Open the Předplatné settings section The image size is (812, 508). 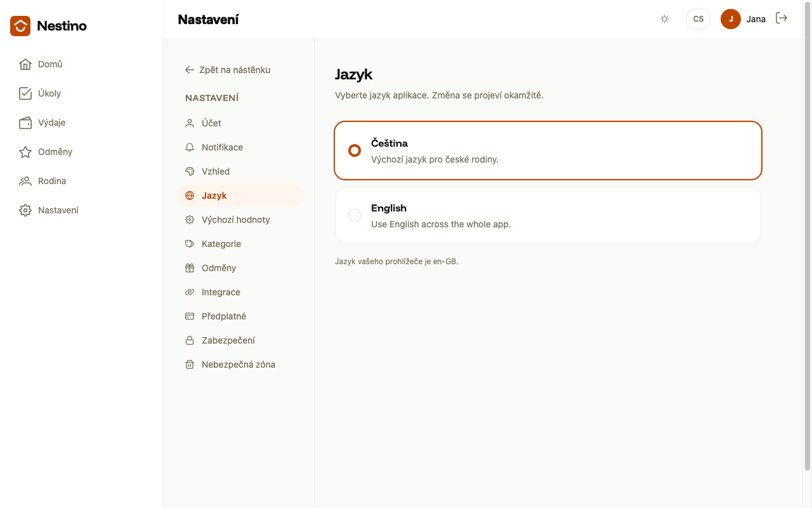coord(241,316)
